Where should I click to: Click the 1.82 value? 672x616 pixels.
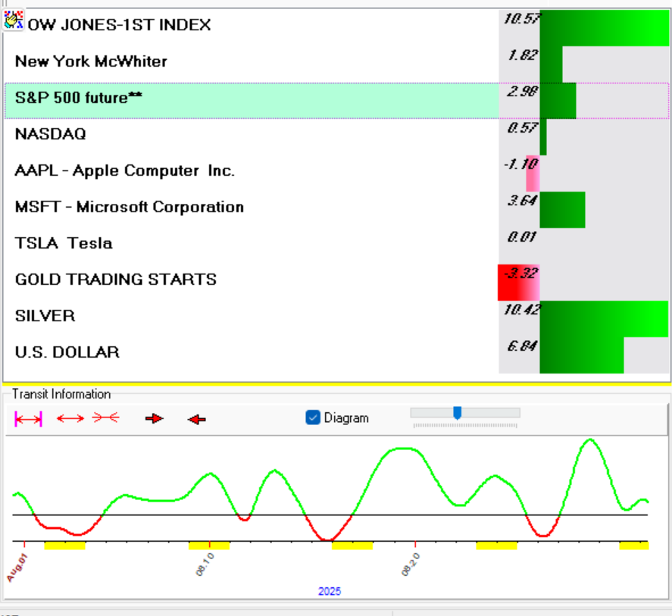coord(523,55)
